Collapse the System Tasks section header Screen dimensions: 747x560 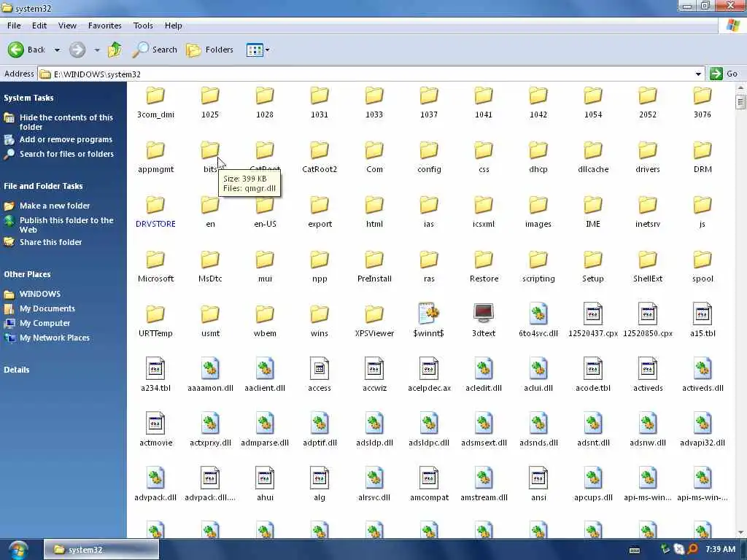[28, 98]
